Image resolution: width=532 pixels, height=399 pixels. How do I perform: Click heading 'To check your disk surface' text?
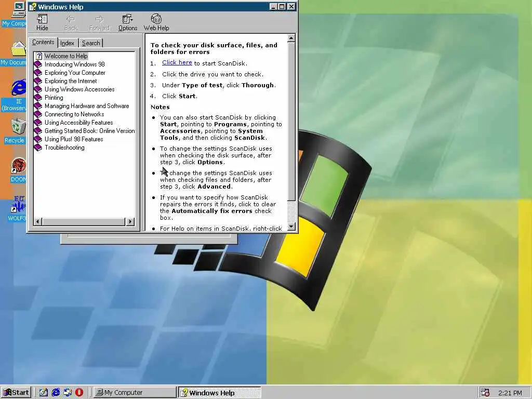coord(214,48)
